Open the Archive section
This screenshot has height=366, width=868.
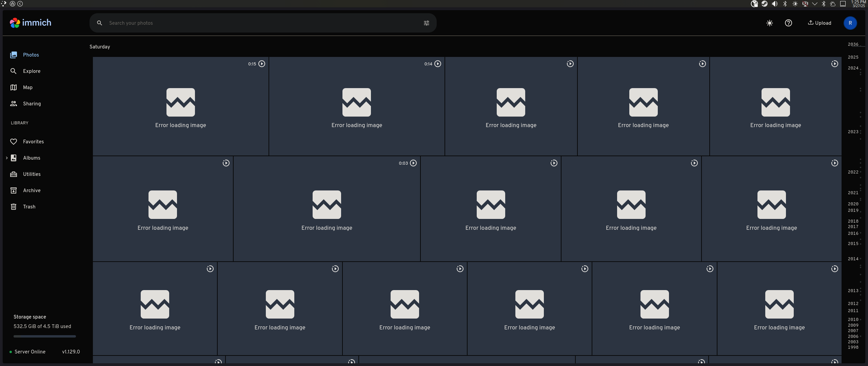point(32,190)
